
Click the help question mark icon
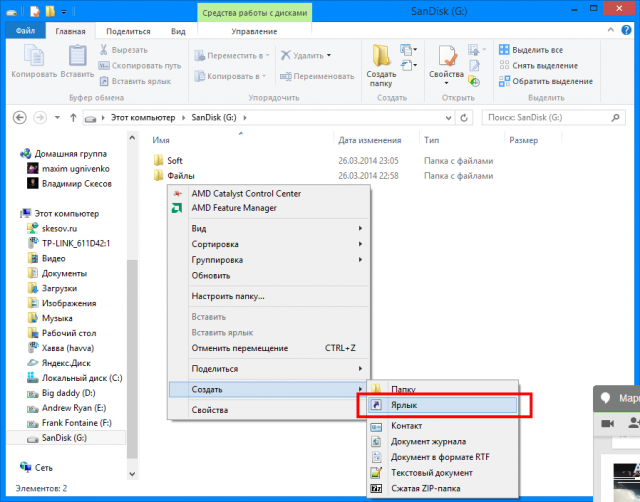click(626, 30)
